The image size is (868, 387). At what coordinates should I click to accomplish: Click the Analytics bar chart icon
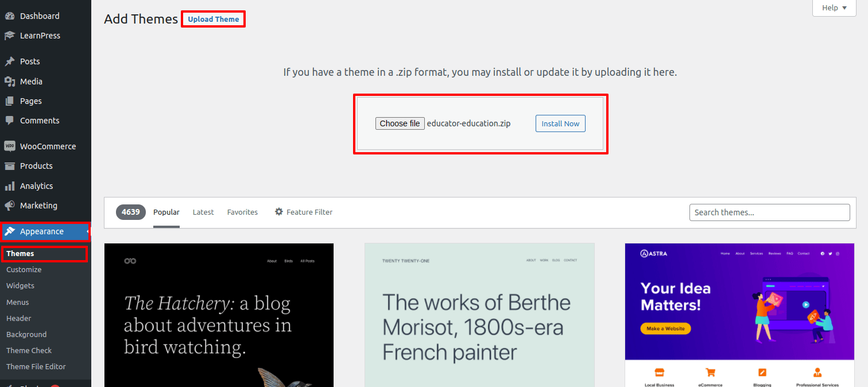click(10, 186)
